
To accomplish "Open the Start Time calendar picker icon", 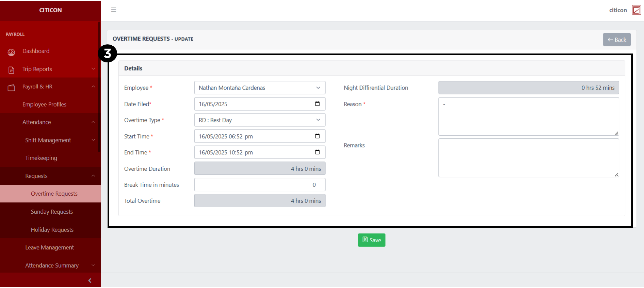I will coord(317,136).
